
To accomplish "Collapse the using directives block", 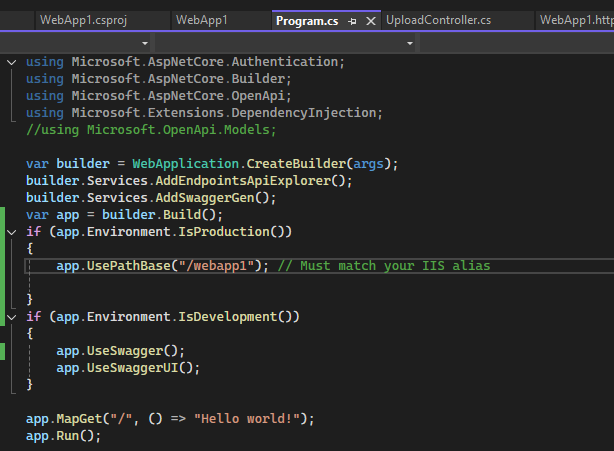I will click(x=12, y=62).
